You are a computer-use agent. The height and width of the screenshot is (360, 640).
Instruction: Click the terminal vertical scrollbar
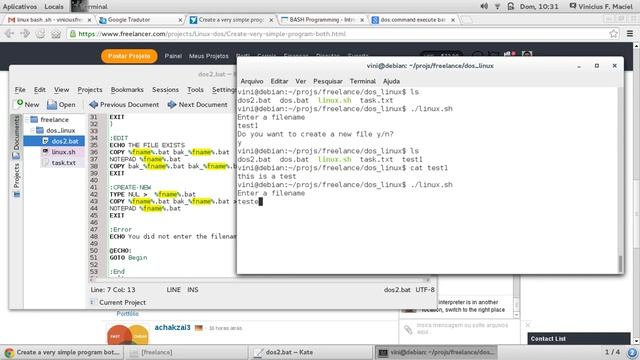pos(620,180)
